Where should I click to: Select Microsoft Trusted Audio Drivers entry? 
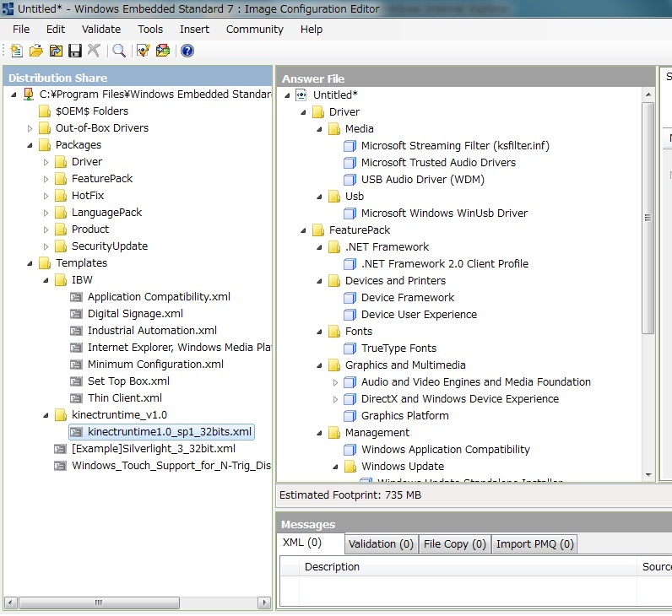pyautogui.click(x=438, y=163)
